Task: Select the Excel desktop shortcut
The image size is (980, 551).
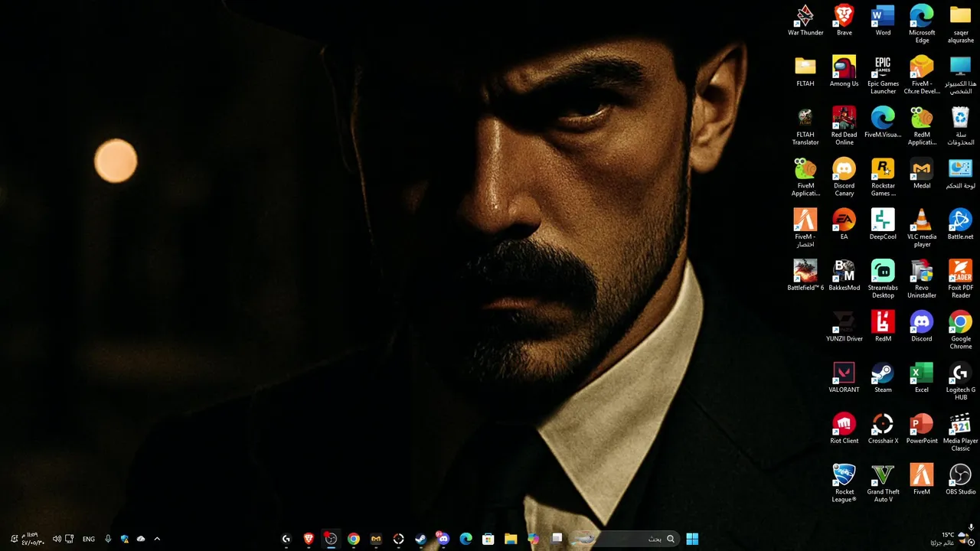Action: coord(922,377)
